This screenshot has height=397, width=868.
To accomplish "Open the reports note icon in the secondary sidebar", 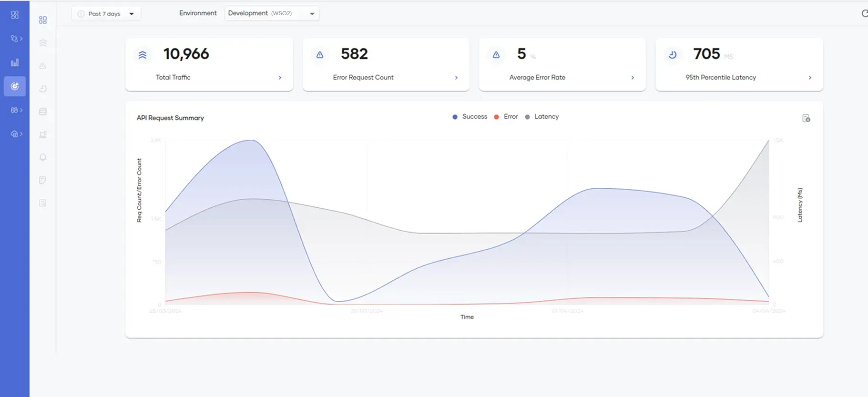I will click(42, 180).
